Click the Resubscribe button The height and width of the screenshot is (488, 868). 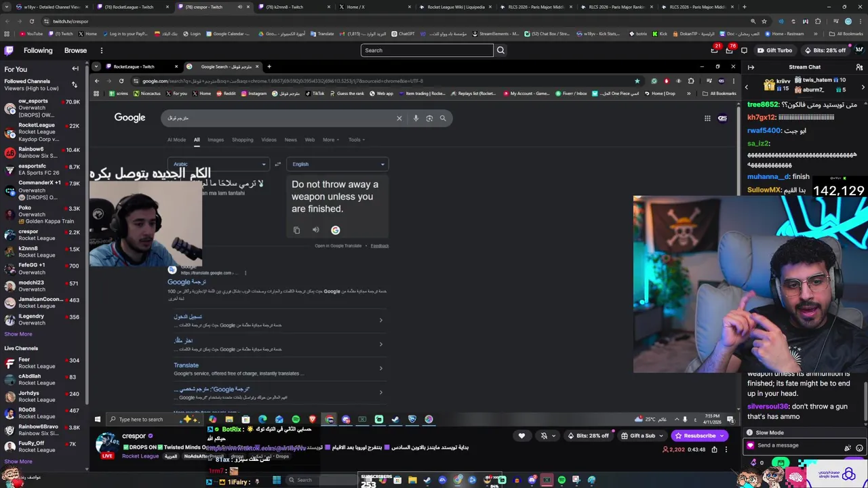[700, 436]
